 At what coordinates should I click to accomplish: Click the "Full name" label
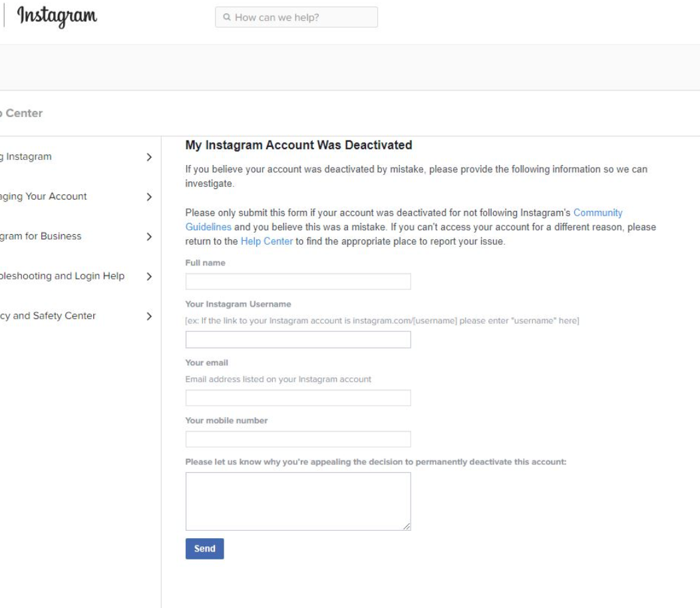coord(206,263)
